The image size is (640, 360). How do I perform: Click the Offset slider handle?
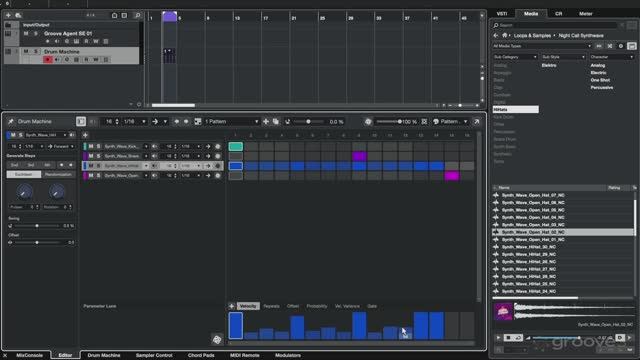(x=37, y=242)
